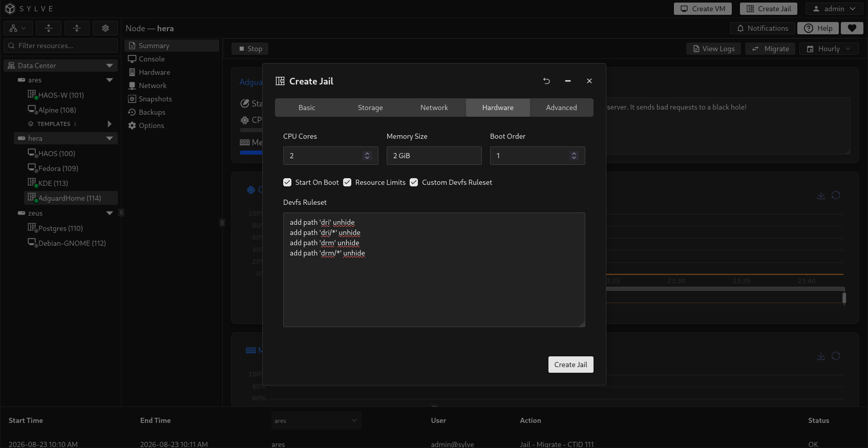Image resolution: width=868 pixels, height=448 pixels.
Task: Click the heart sponsor icon button
Action: [852, 28]
